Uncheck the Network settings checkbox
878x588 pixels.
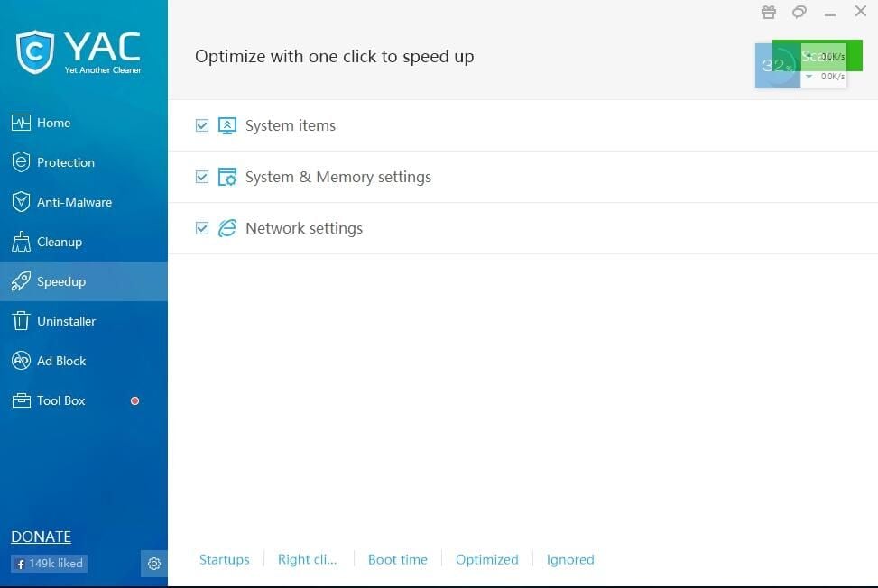[x=202, y=228]
